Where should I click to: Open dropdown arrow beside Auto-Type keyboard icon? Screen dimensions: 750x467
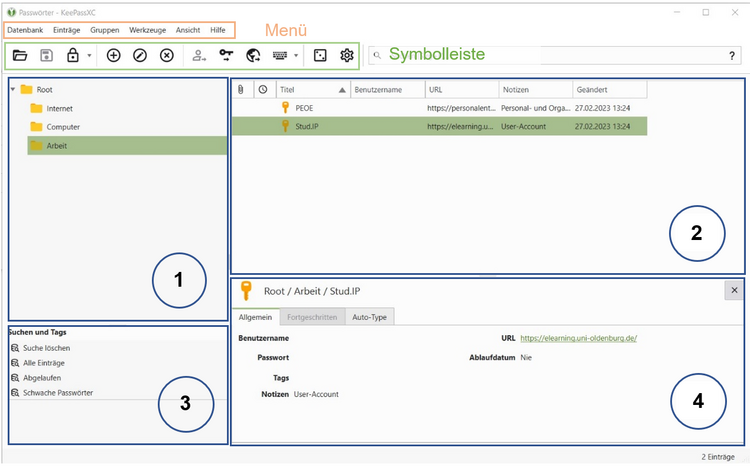click(x=296, y=56)
